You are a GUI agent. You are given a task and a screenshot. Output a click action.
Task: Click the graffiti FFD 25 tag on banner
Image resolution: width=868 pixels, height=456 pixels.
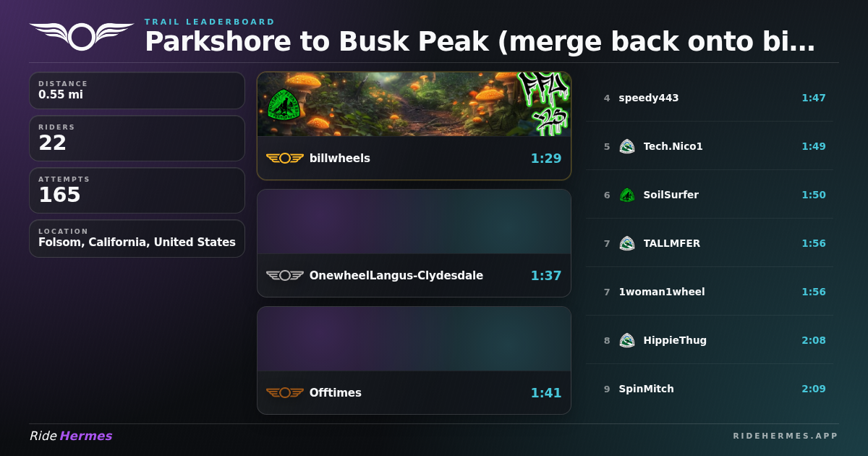544,104
